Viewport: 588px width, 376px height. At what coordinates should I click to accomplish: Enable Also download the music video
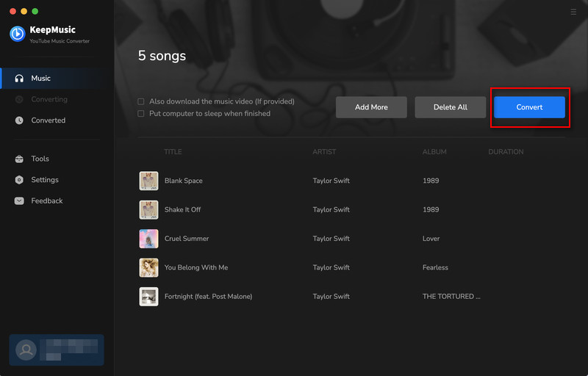[x=141, y=101]
